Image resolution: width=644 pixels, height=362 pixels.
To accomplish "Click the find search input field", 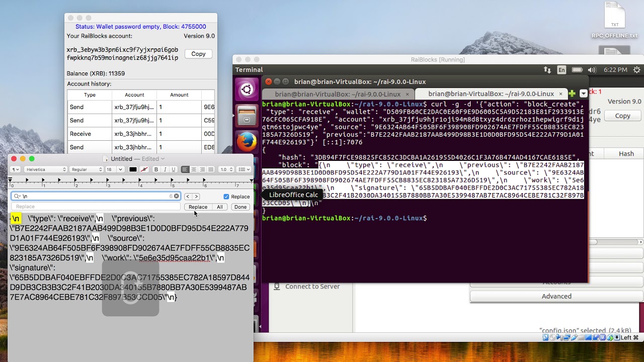I will pyautogui.click(x=96, y=197).
